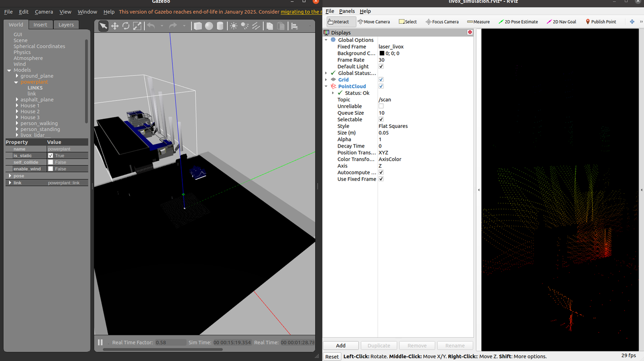644x361 pixels.
Task: Switch to the Insert tab in Gazebo
Action: (40, 25)
